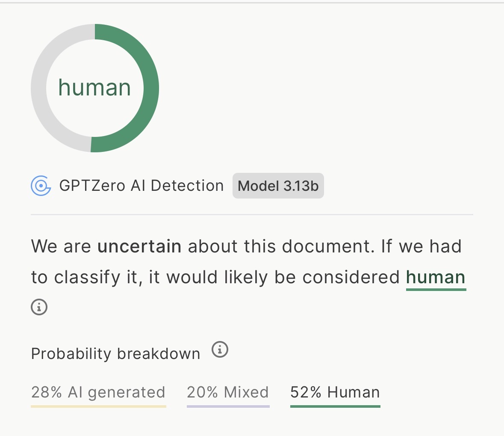Image resolution: width=504 pixels, height=436 pixels.
Task: Open the underlined "human" classification link
Action: tap(436, 277)
